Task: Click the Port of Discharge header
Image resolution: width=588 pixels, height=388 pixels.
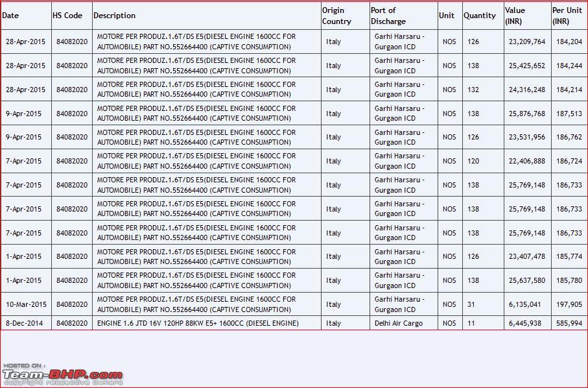Action: [x=388, y=16]
